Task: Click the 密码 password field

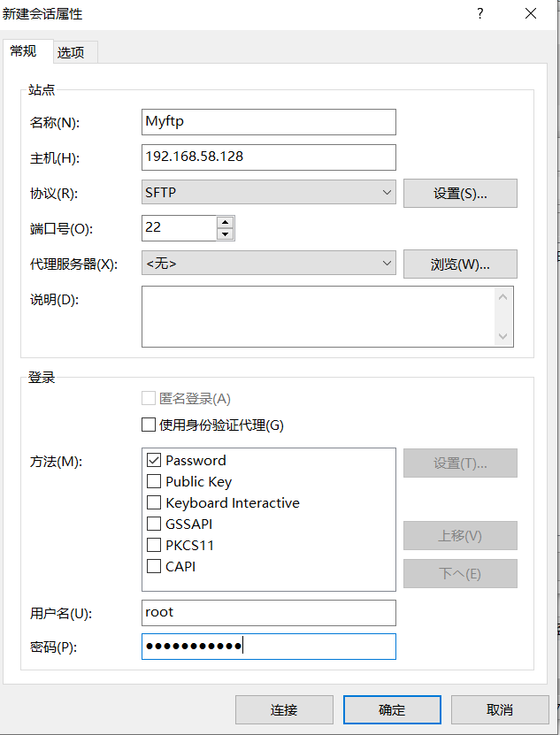Action: pyautogui.click(x=269, y=647)
